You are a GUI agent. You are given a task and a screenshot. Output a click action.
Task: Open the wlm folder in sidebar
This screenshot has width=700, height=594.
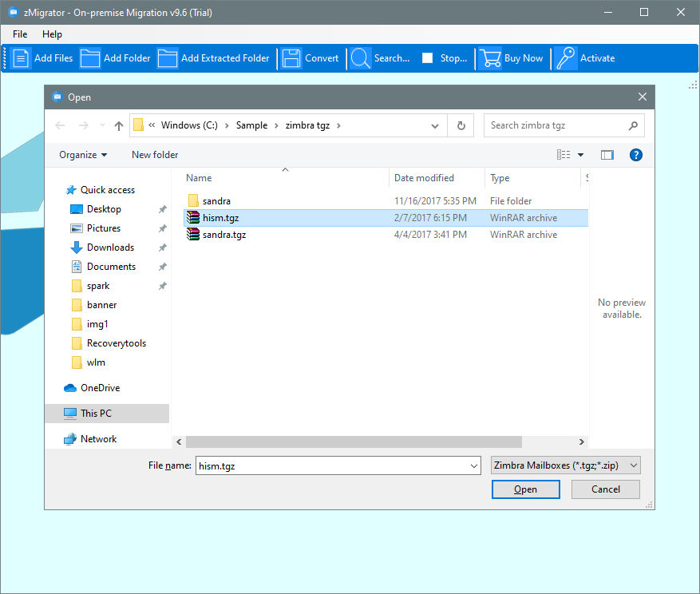pyautogui.click(x=96, y=362)
